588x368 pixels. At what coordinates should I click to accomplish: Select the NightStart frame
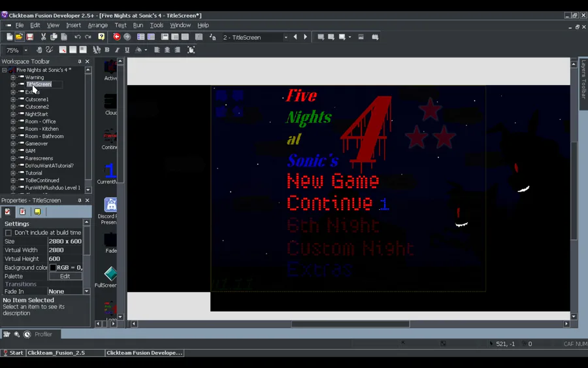click(37, 114)
